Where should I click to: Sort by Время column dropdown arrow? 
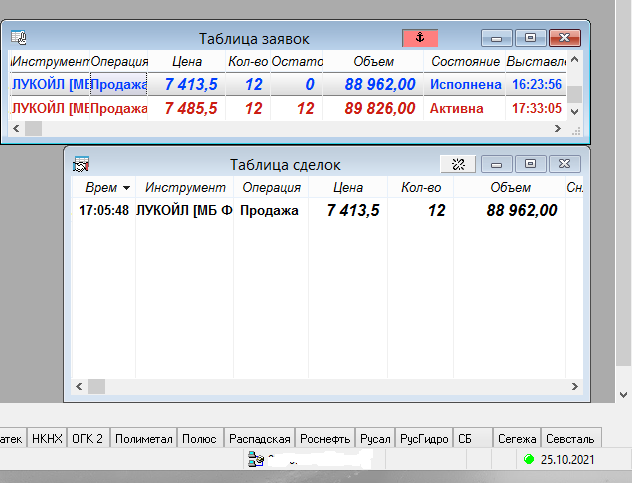coord(126,188)
